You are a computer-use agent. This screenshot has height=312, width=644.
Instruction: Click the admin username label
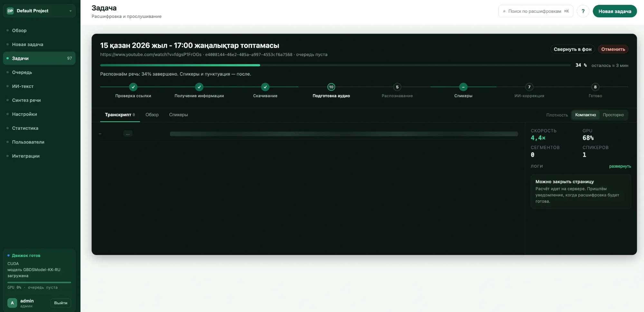click(x=27, y=301)
